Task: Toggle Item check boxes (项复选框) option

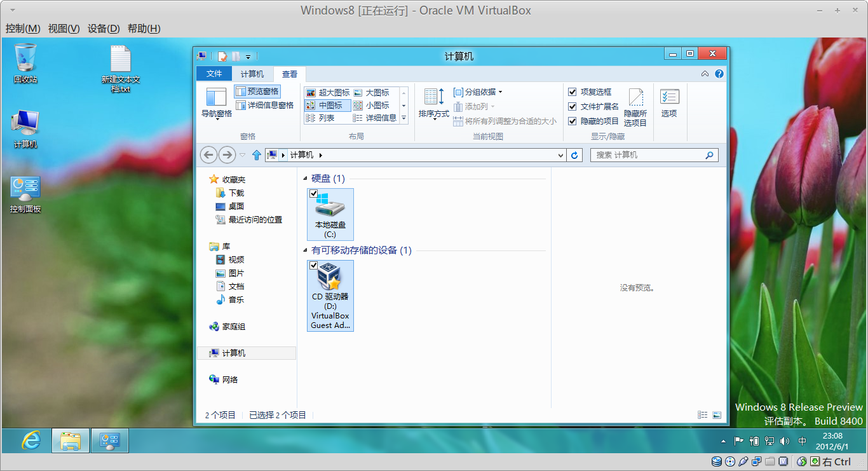Action: pos(590,92)
